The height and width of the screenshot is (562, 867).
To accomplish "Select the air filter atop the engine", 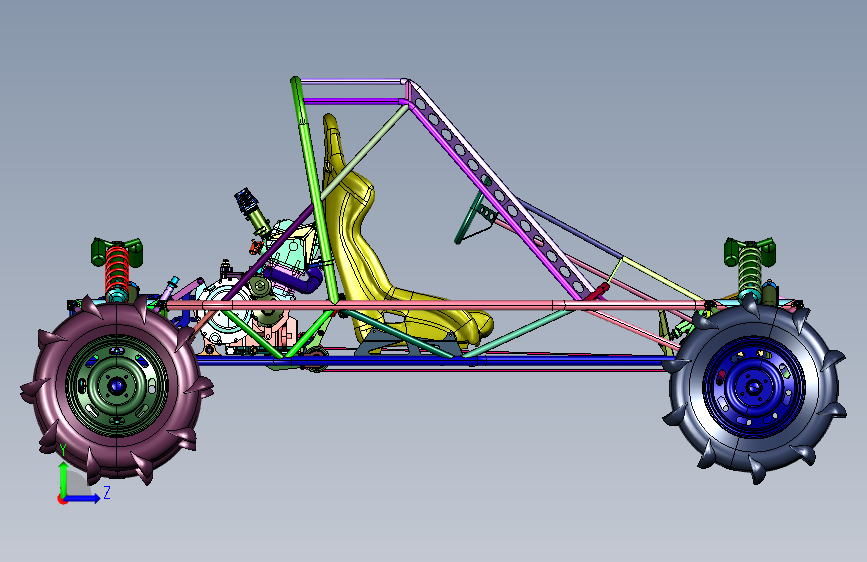I will 245,200.
